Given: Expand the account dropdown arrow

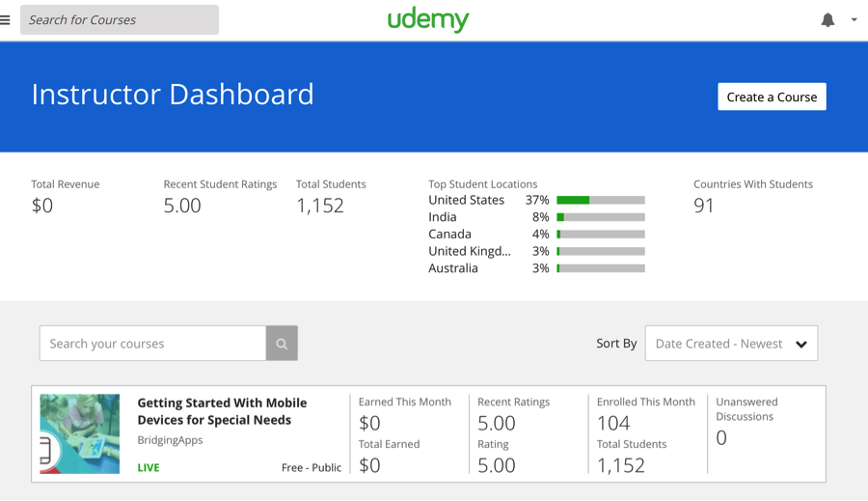Looking at the screenshot, I should point(854,19).
